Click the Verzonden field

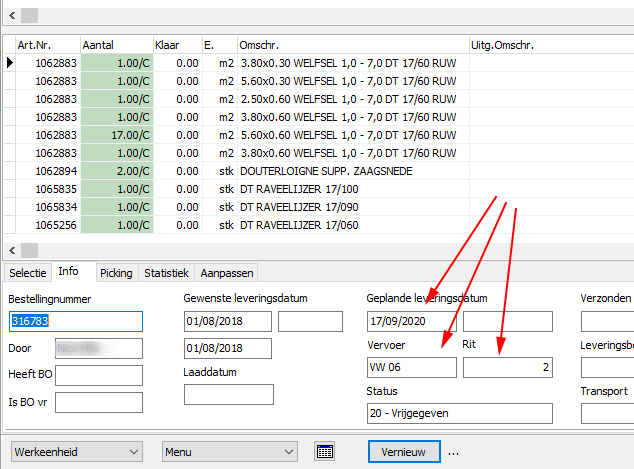607,321
